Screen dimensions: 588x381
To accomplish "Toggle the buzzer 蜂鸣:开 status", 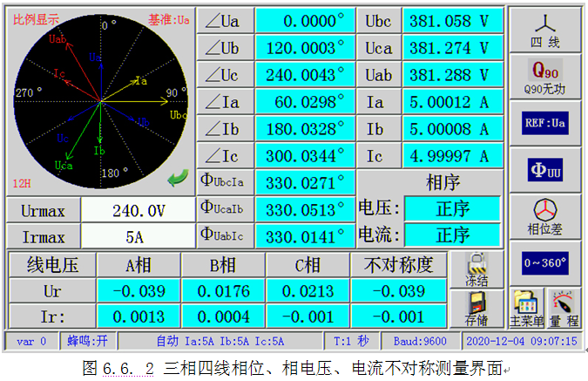I will click(x=88, y=341).
